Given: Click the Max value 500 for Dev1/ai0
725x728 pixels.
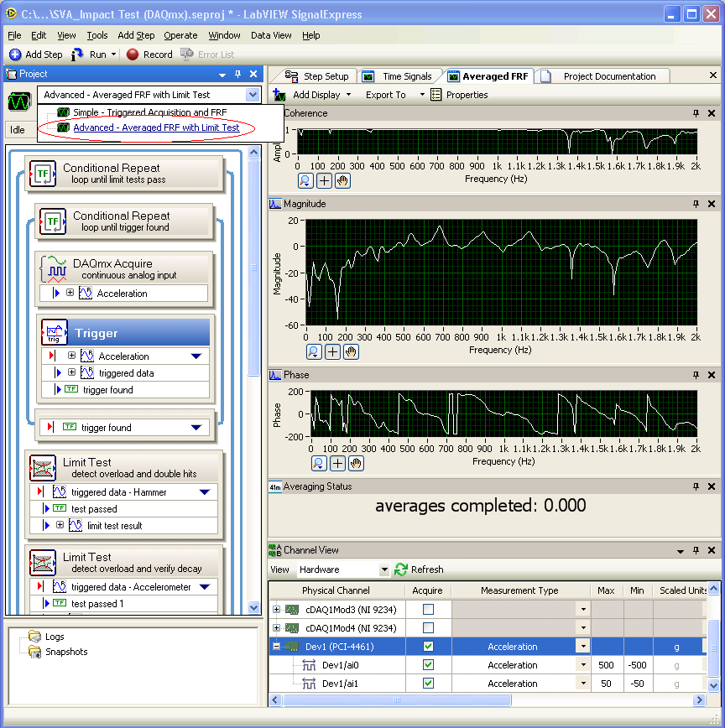Looking at the screenshot, I should click(x=606, y=665).
